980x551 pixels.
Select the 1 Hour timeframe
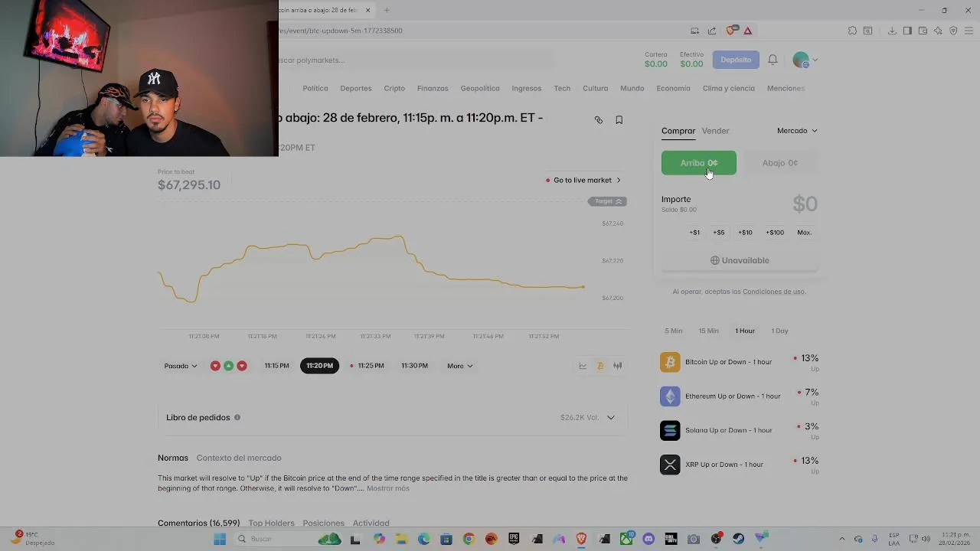[x=745, y=331]
